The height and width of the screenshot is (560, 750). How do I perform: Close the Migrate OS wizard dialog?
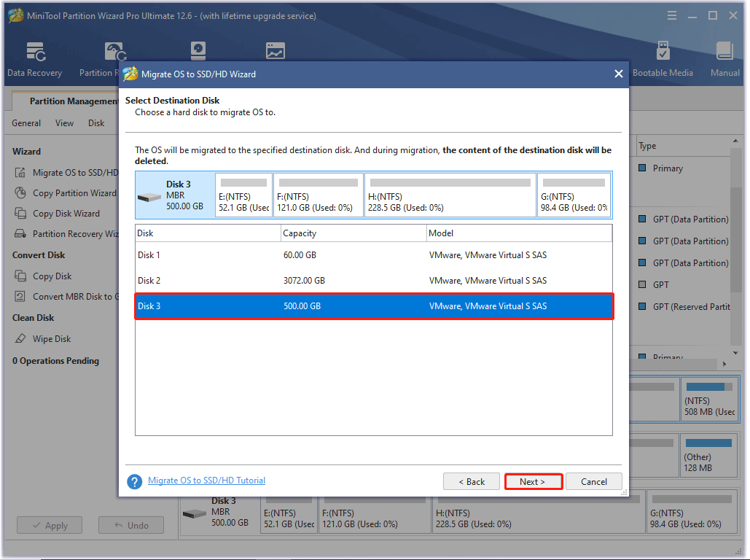[619, 74]
